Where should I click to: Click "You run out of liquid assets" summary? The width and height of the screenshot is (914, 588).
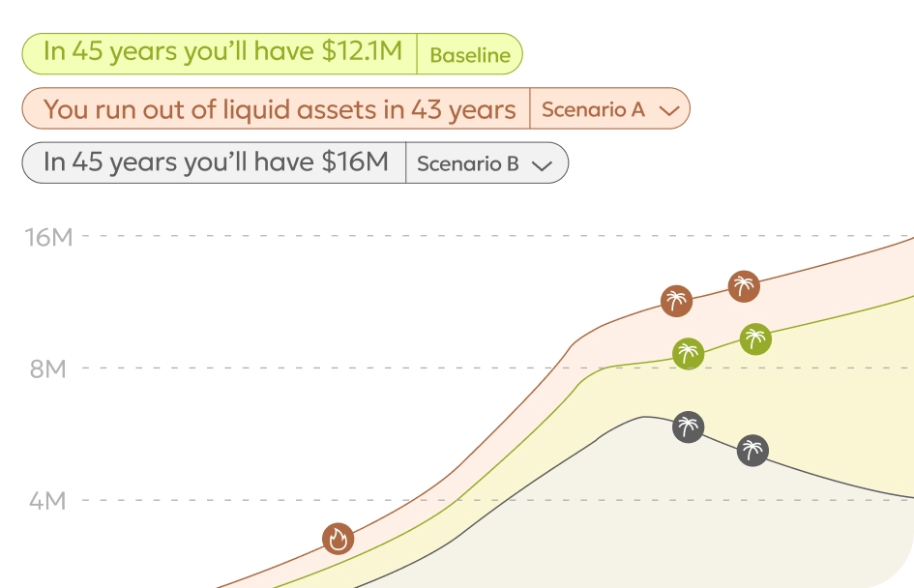coord(279,109)
